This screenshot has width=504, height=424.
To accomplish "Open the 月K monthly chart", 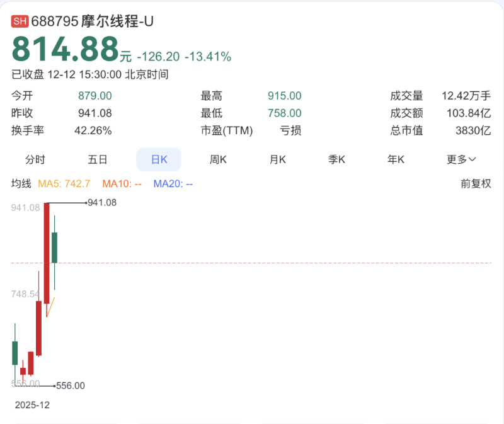I will (277, 159).
